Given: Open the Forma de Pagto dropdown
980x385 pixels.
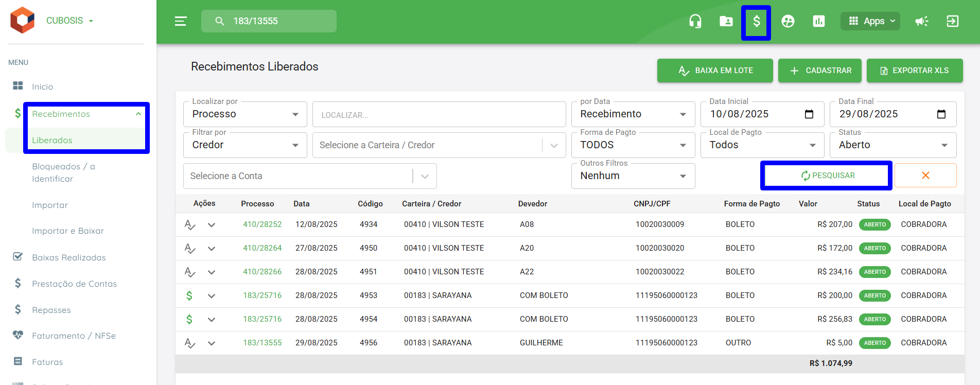Looking at the screenshot, I should 633,145.
